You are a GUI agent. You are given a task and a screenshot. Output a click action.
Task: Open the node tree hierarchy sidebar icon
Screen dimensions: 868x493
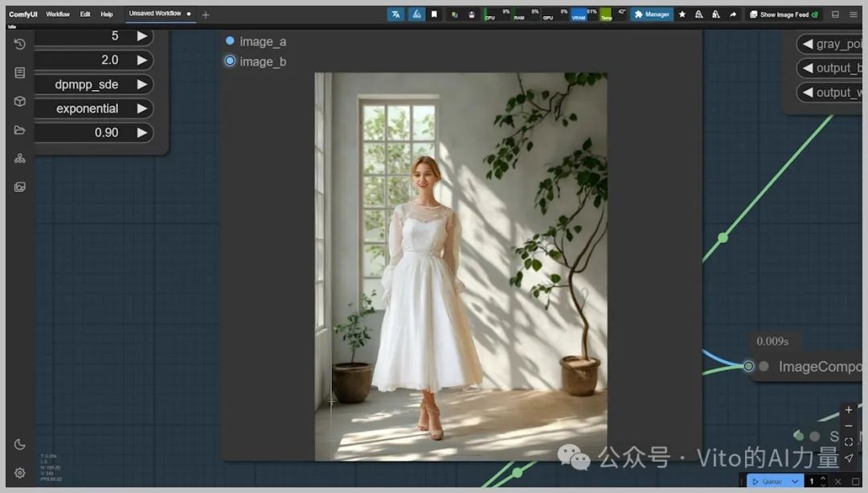click(x=20, y=158)
